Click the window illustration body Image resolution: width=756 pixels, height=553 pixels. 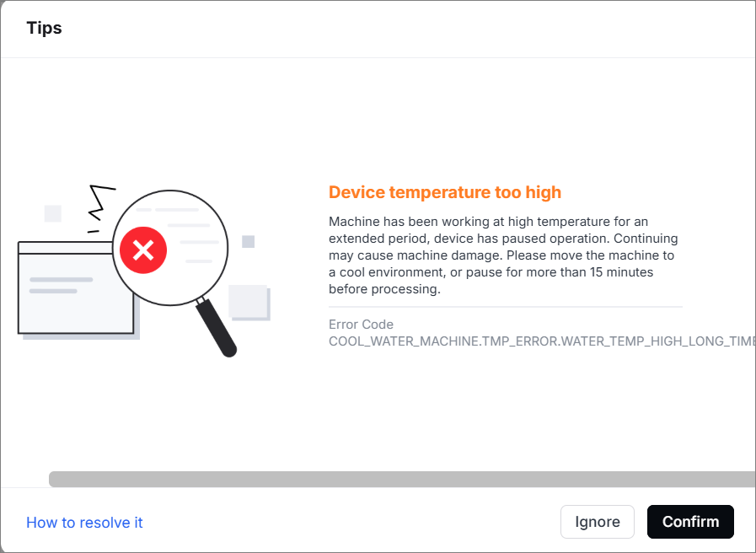click(76, 299)
